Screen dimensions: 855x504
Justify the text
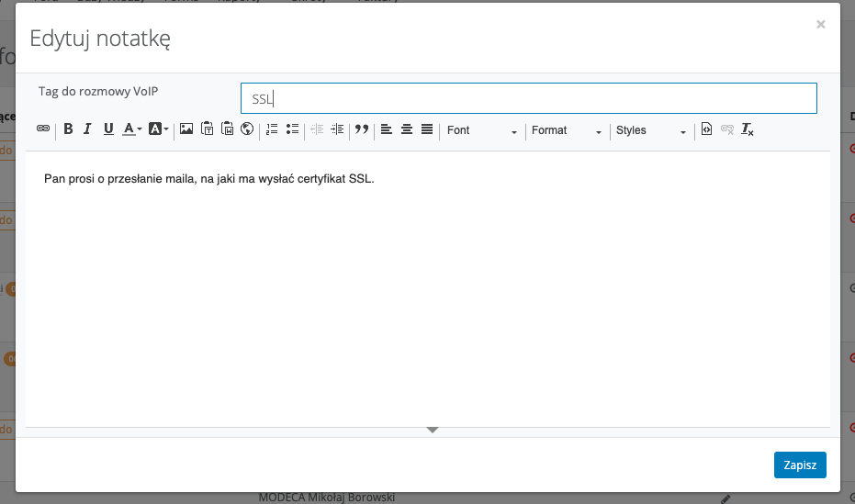click(x=427, y=129)
